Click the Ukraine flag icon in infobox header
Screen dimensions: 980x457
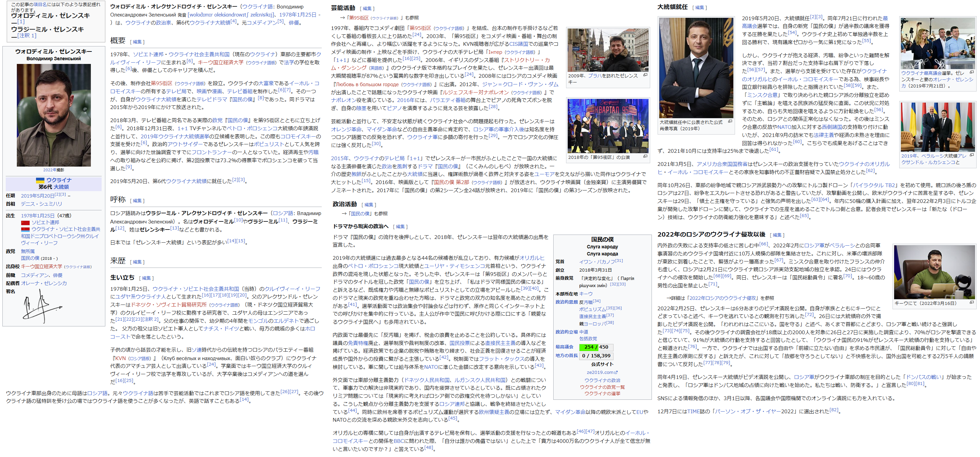tap(40, 180)
